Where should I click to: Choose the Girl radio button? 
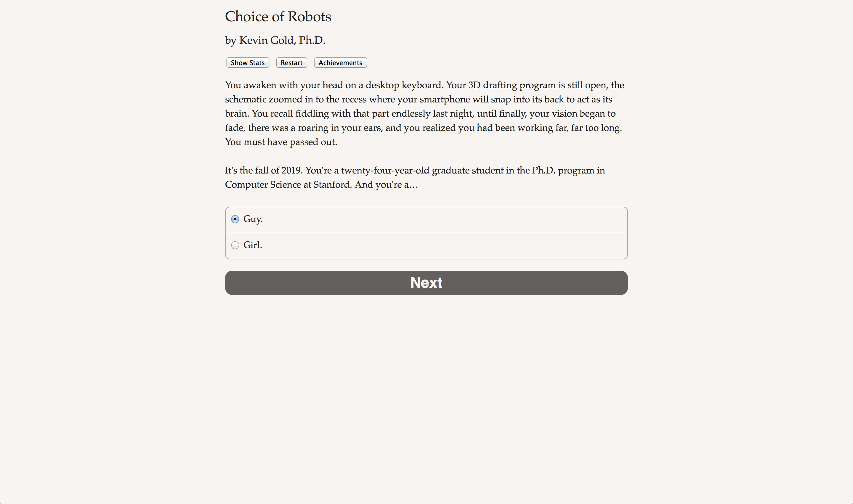pos(235,245)
